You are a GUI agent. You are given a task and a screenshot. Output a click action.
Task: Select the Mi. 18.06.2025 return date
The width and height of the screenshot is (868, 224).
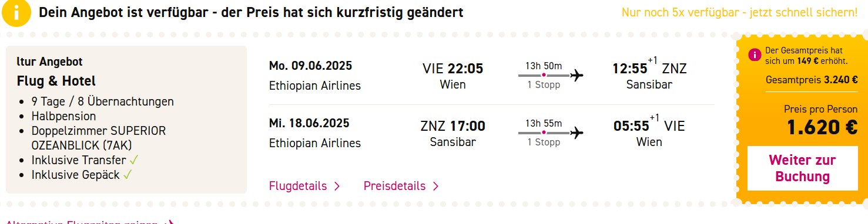(x=309, y=123)
